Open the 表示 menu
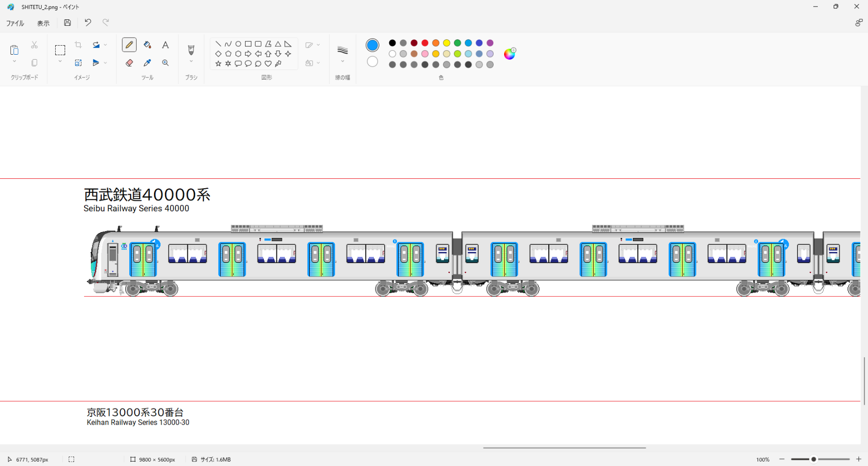Viewport: 868px width, 466px height. 43,23
